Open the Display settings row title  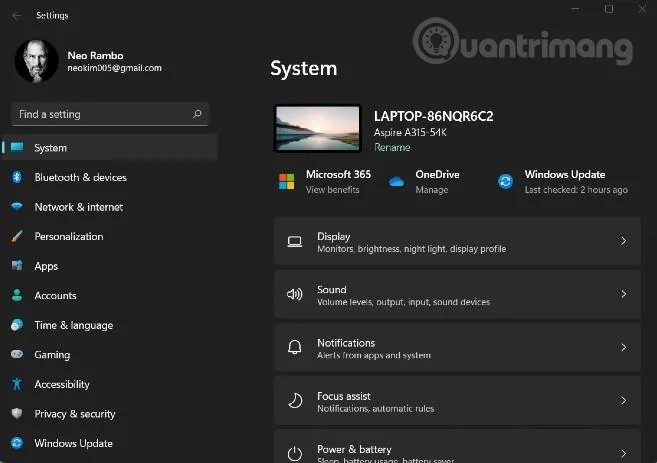(x=334, y=237)
